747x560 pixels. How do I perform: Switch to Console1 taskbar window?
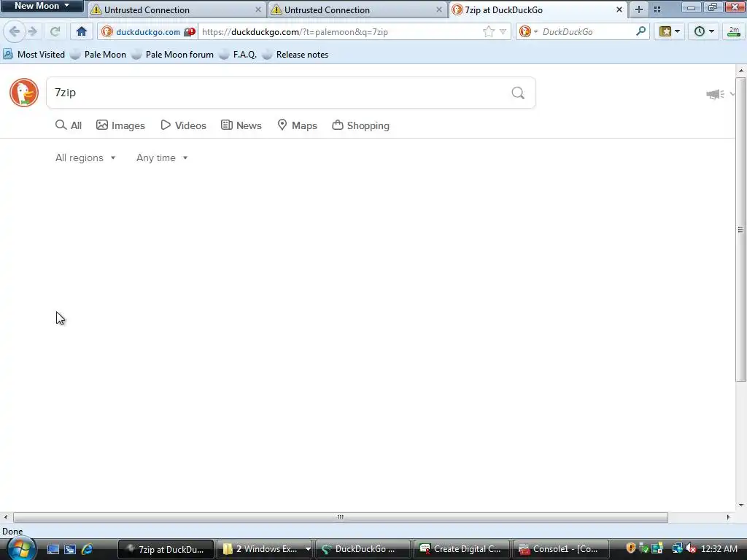coord(561,549)
